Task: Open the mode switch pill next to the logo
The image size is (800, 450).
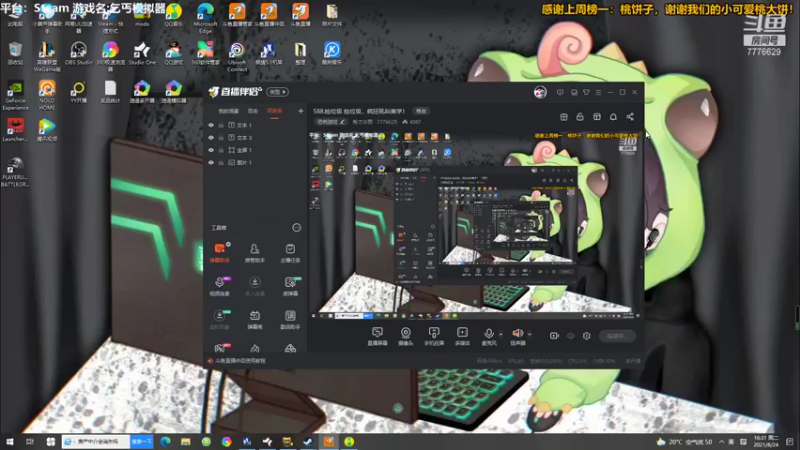Action: pyautogui.click(x=278, y=92)
